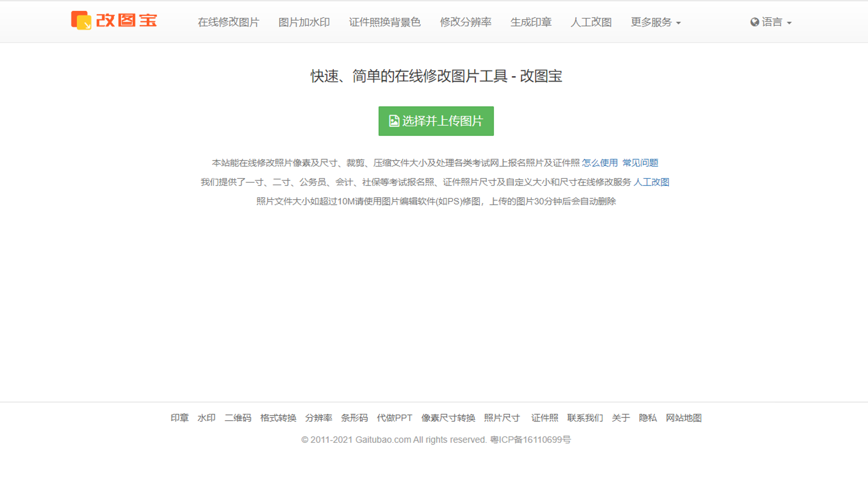View the 隐私 privacy link
Screen dimensions: 868x478
tap(648, 418)
